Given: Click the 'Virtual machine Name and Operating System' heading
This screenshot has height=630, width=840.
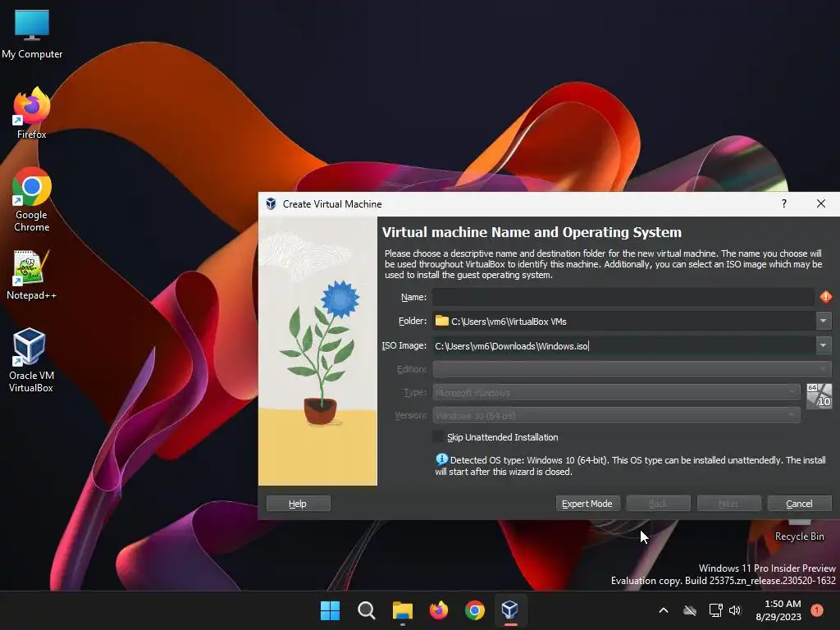Looking at the screenshot, I should (532, 232).
